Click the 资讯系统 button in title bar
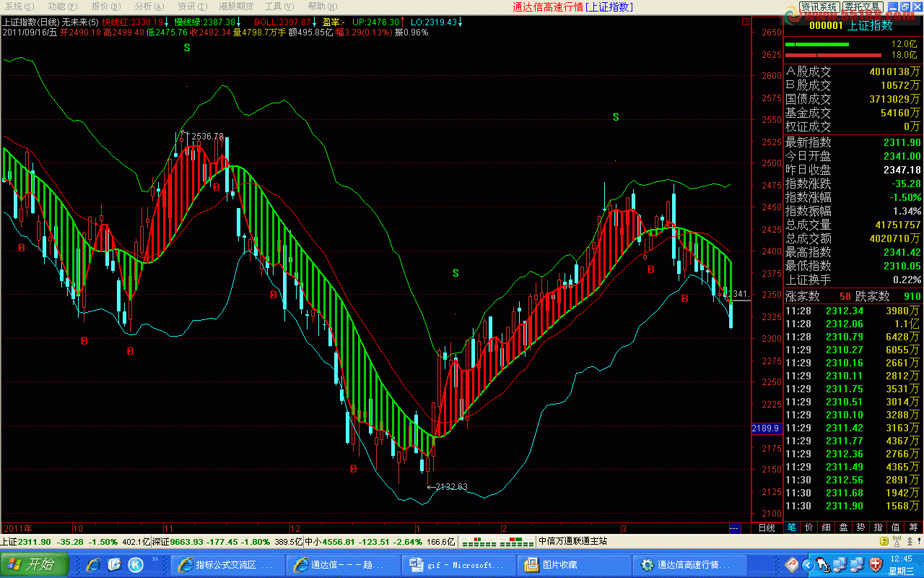Screen dimensions: 924x578 point(819,7)
